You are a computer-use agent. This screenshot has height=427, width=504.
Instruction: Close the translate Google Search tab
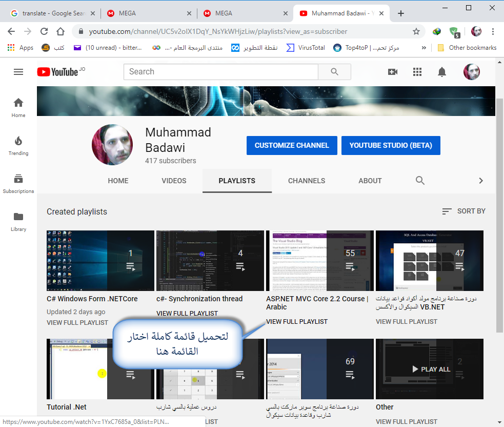(x=93, y=13)
